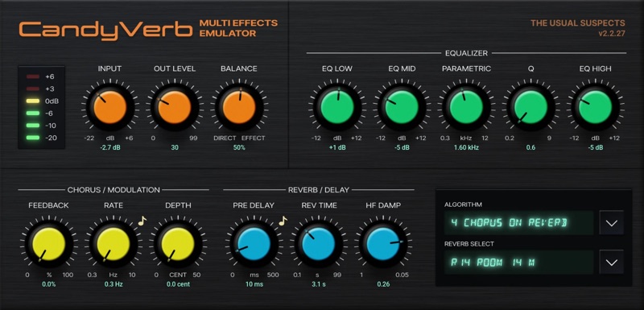Click the OUT LEVEL orange knob
Screen dimensions: 644x310
(x=175, y=107)
